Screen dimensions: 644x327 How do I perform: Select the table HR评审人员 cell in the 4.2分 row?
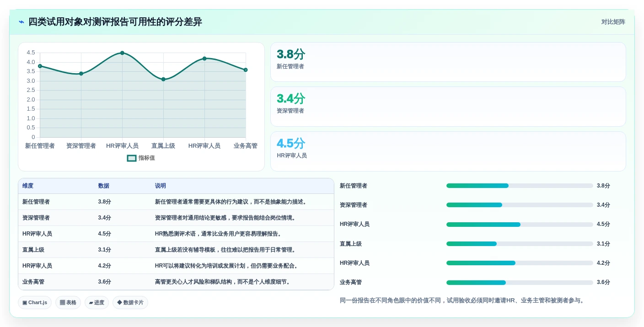tap(37, 266)
